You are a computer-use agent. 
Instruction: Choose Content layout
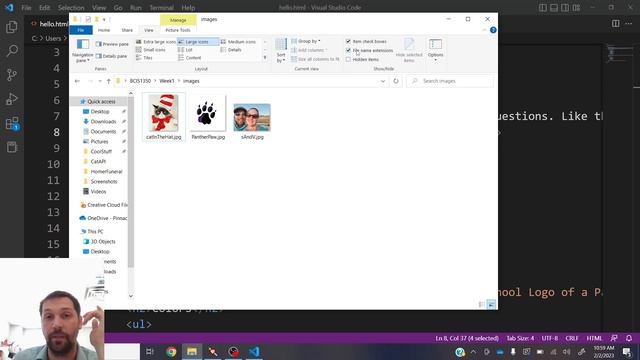(190, 58)
